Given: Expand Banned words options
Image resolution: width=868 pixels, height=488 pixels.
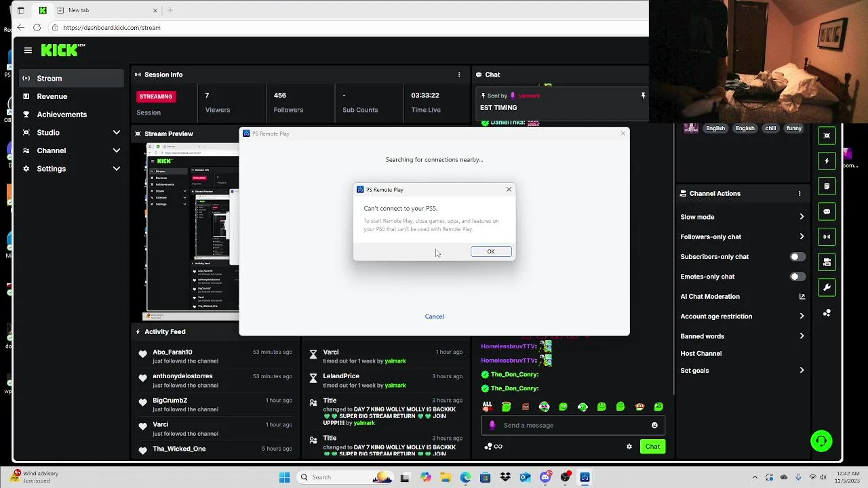Looking at the screenshot, I should (x=743, y=336).
